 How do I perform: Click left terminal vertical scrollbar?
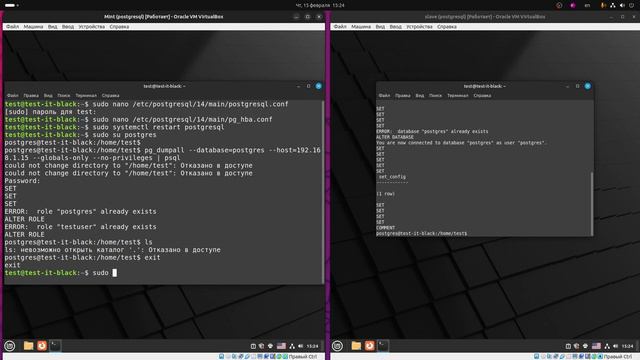click(x=323, y=192)
